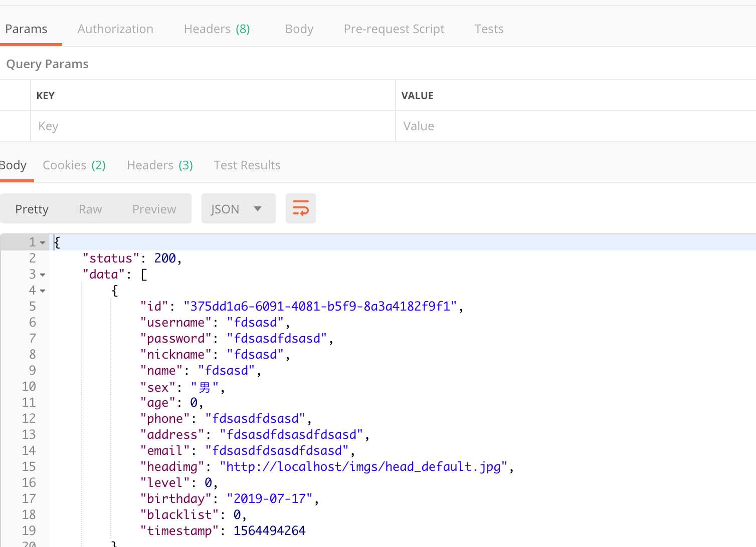Image resolution: width=756 pixels, height=547 pixels.
Task: Click the id value 375dd1a6-6091-4081-b5f9-8a3a4182f9f1
Action: [x=320, y=307]
